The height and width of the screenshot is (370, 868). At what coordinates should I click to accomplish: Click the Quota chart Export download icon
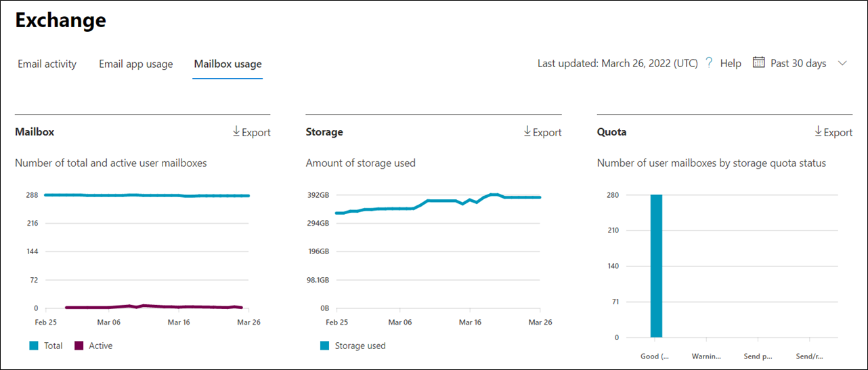coord(819,131)
